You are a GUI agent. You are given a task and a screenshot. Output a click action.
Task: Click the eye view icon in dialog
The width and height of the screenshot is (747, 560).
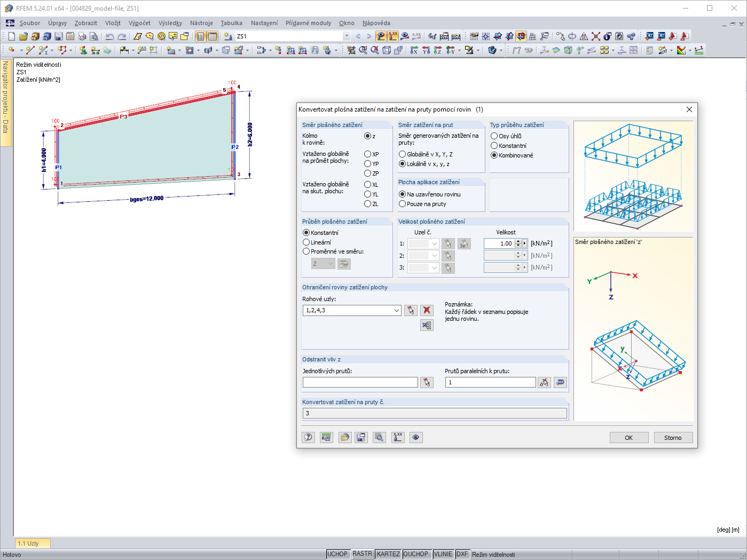pyautogui.click(x=416, y=437)
